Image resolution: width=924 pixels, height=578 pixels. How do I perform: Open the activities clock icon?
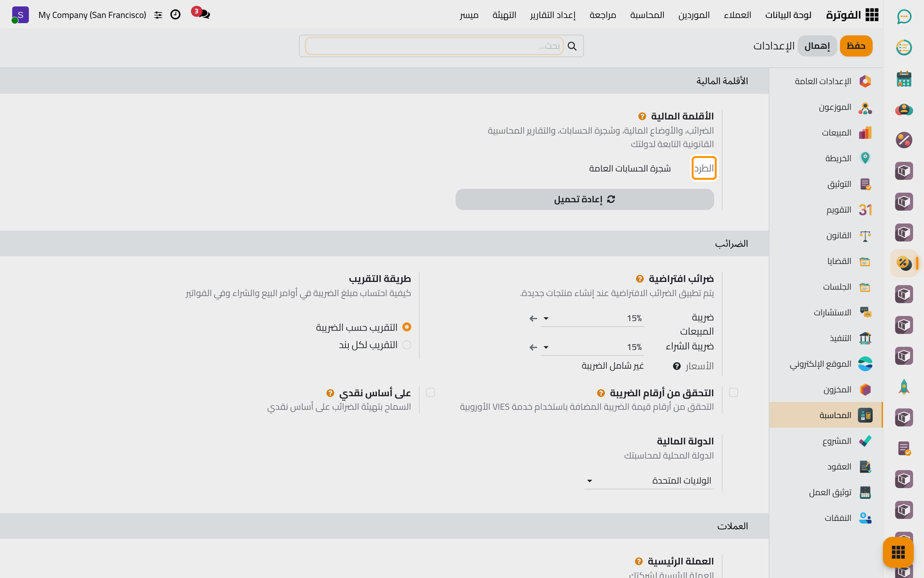(176, 14)
